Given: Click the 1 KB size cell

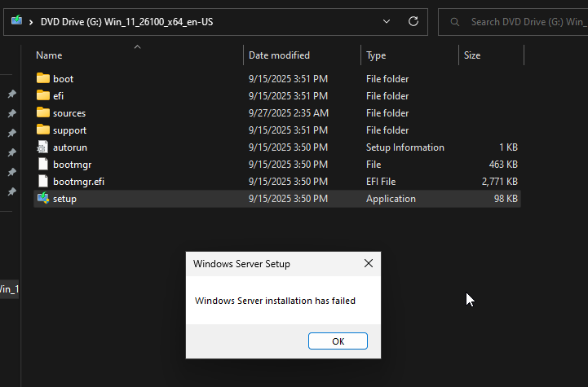Looking at the screenshot, I should (x=508, y=147).
